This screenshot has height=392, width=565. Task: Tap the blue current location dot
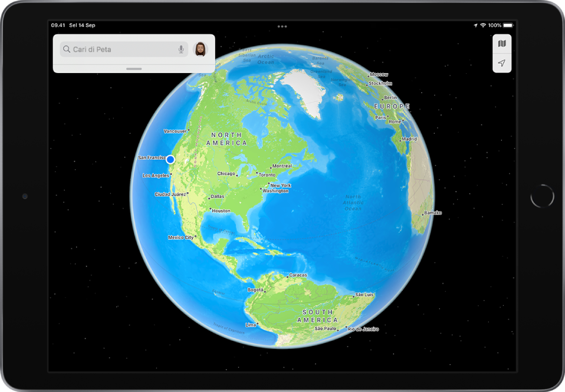point(170,159)
